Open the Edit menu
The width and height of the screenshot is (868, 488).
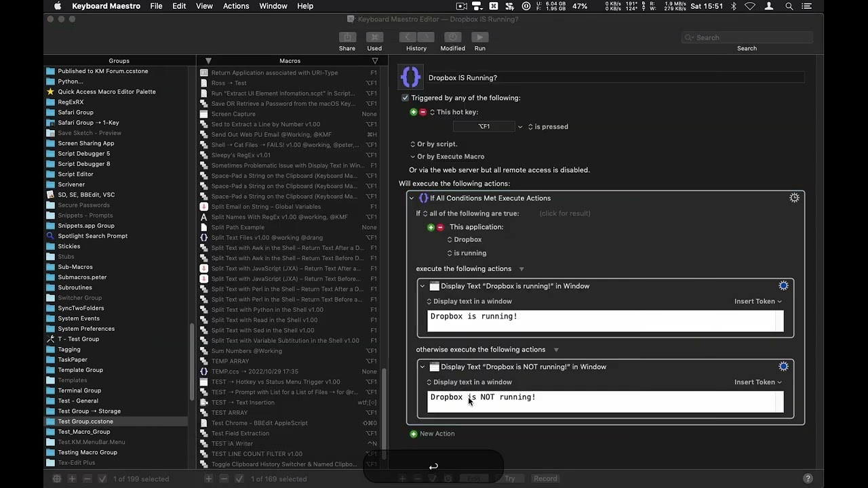(x=179, y=6)
